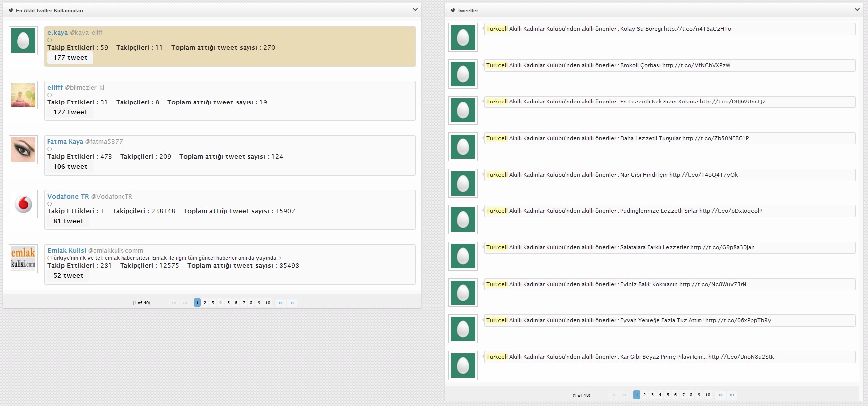Click egg avatar of Eviniz Balık Kokmasın tweet

463,293
